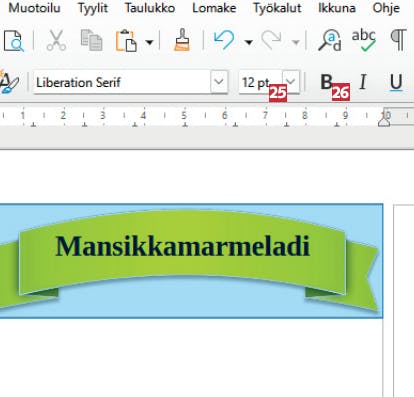Open the Työkalut menu
Viewport: 414px width, 397px height.
pyautogui.click(x=277, y=8)
